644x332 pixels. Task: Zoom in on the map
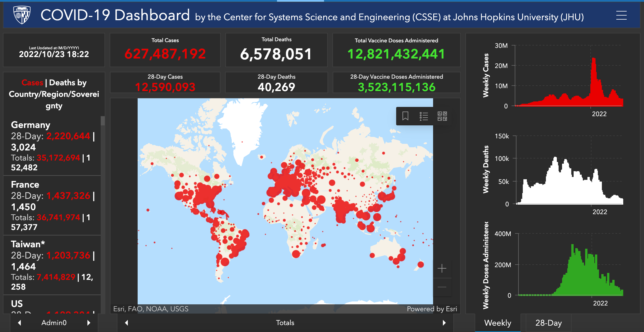tap(442, 269)
